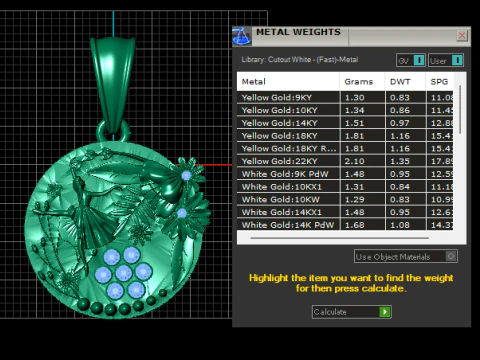Click the pendant bail in viewport
The height and width of the screenshot is (360, 480).
tap(113, 85)
